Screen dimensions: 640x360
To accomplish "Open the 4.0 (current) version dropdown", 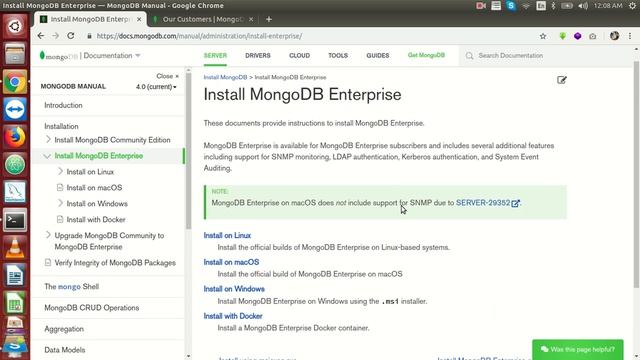I will [x=156, y=87].
